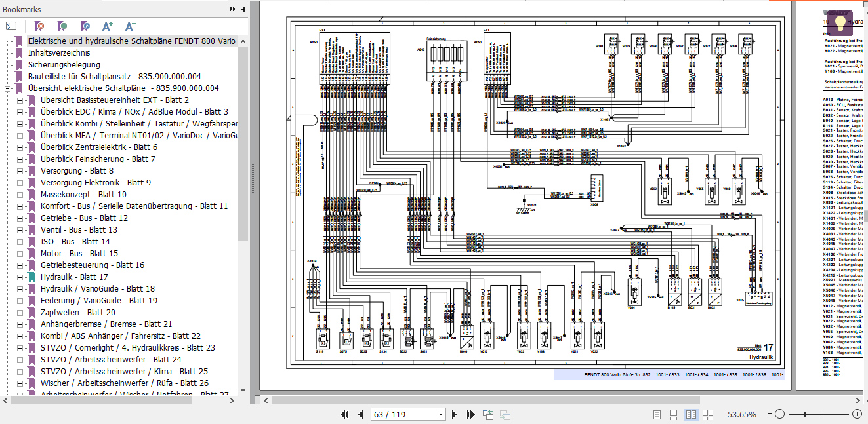Expand the Bookmarks panel wider with double arrows
This screenshot has width=868, height=424.
(233, 9)
